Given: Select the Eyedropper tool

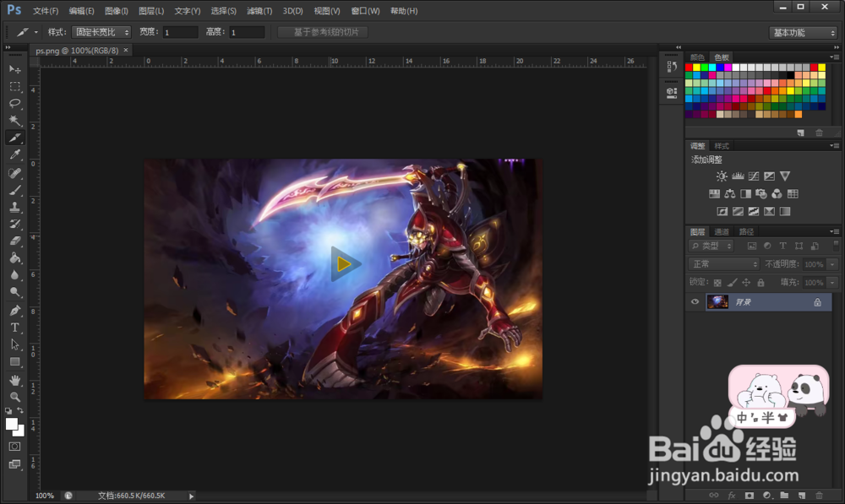Looking at the screenshot, I should tap(14, 155).
